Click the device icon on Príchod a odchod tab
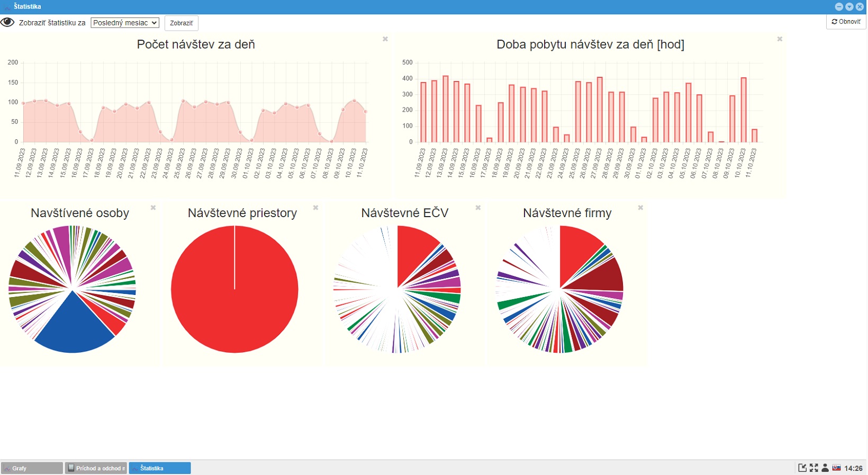 pyautogui.click(x=71, y=468)
